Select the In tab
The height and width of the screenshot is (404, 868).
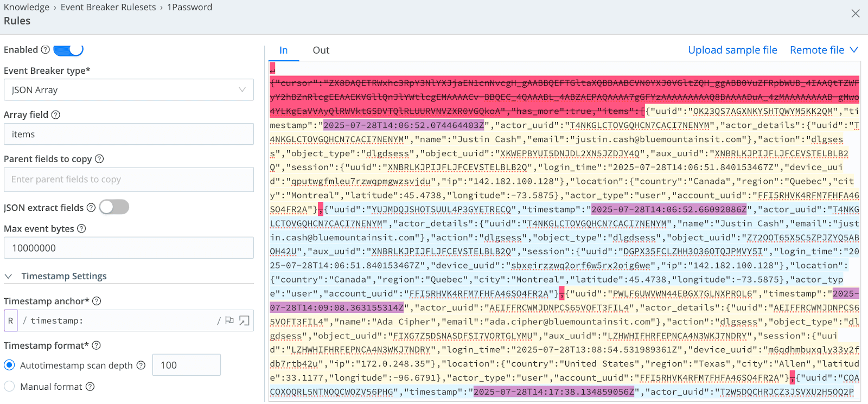click(x=283, y=50)
